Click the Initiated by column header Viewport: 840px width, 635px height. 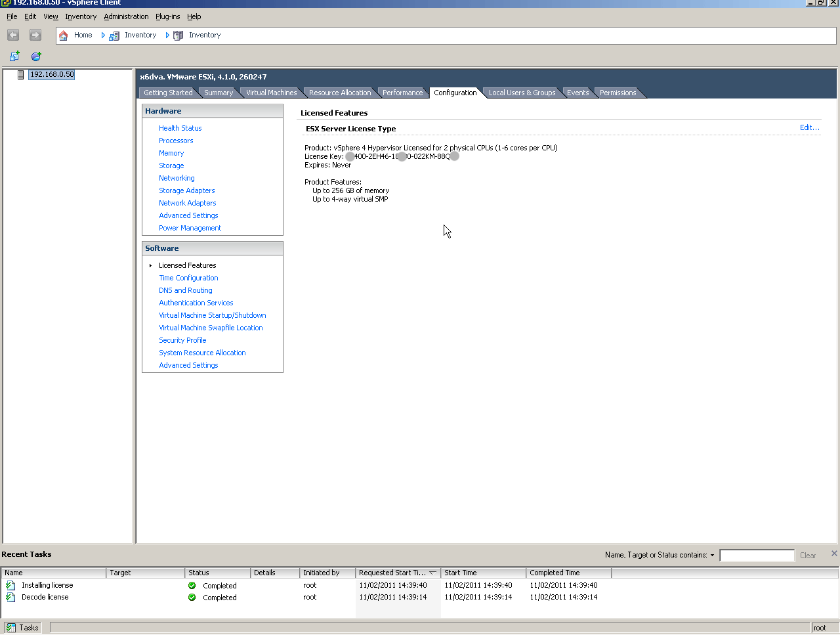point(327,573)
